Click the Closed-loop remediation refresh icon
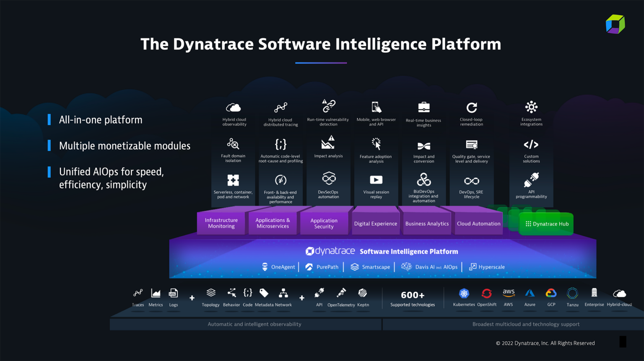644x361 pixels. point(471,108)
